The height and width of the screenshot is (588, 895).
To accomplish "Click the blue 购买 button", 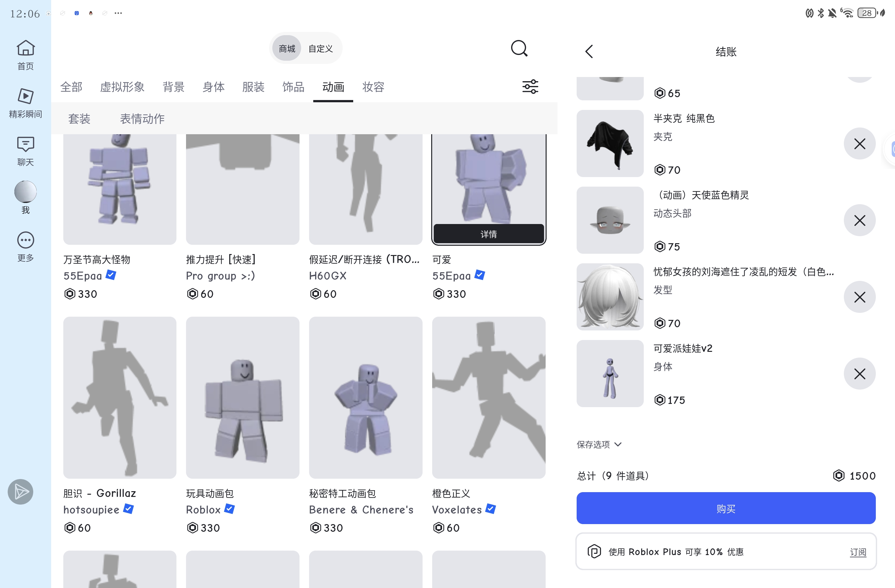I will [726, 508].
